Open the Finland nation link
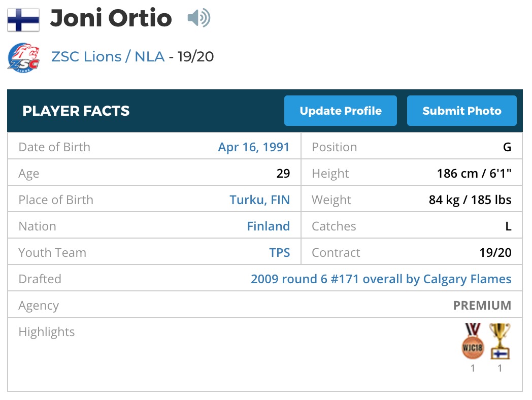 click(269, 226)
